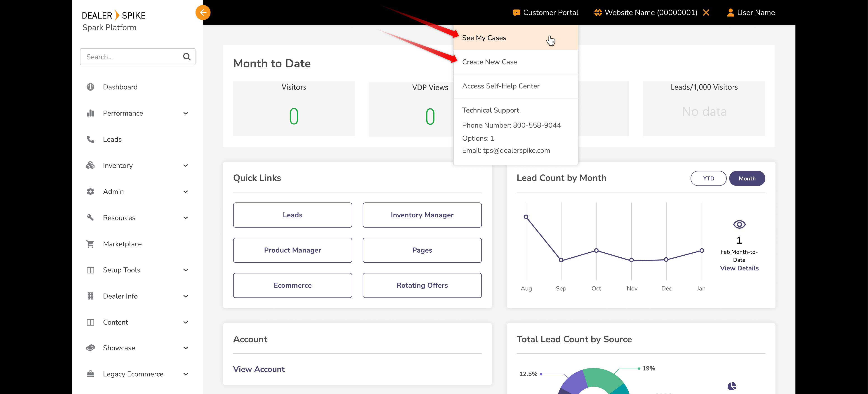Click the View Account link
The image size is (868, 394).
point(258,369)
